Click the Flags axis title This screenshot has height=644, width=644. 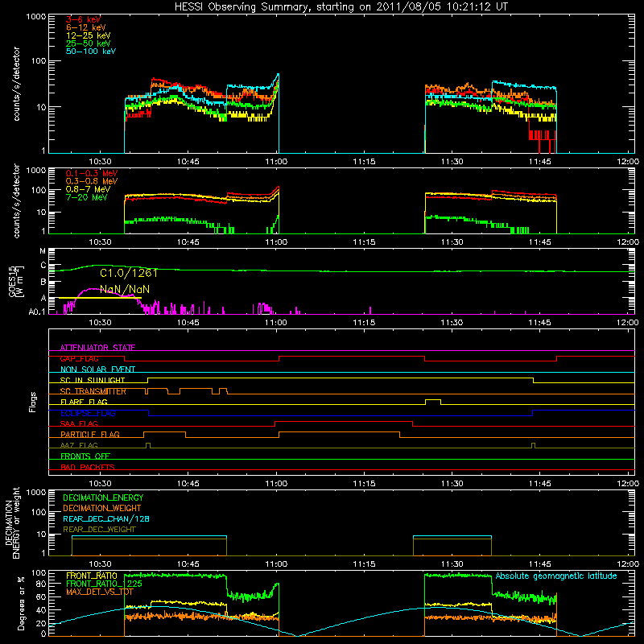(x=33, y=402)
